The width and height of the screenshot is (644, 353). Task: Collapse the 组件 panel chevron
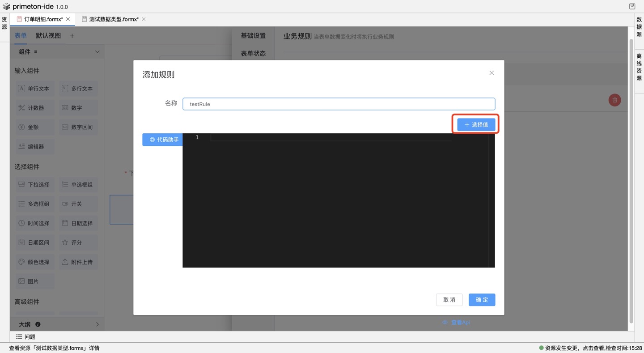[97, 52]
